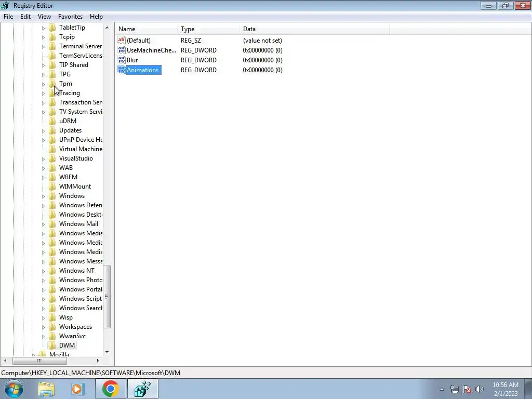Select the Tracing tree key

pyautogui.click(x=70, y=93)
